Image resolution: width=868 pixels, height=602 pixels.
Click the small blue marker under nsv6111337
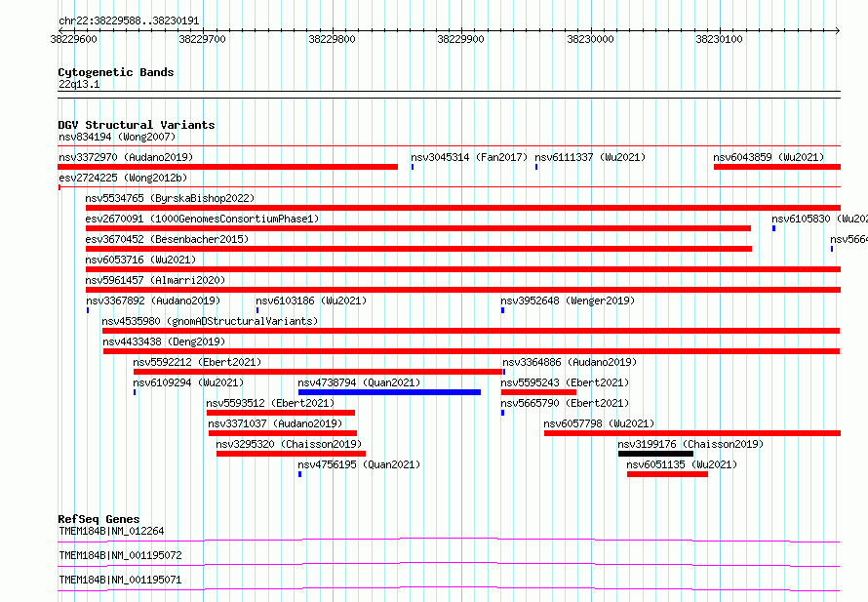point(536,167)
